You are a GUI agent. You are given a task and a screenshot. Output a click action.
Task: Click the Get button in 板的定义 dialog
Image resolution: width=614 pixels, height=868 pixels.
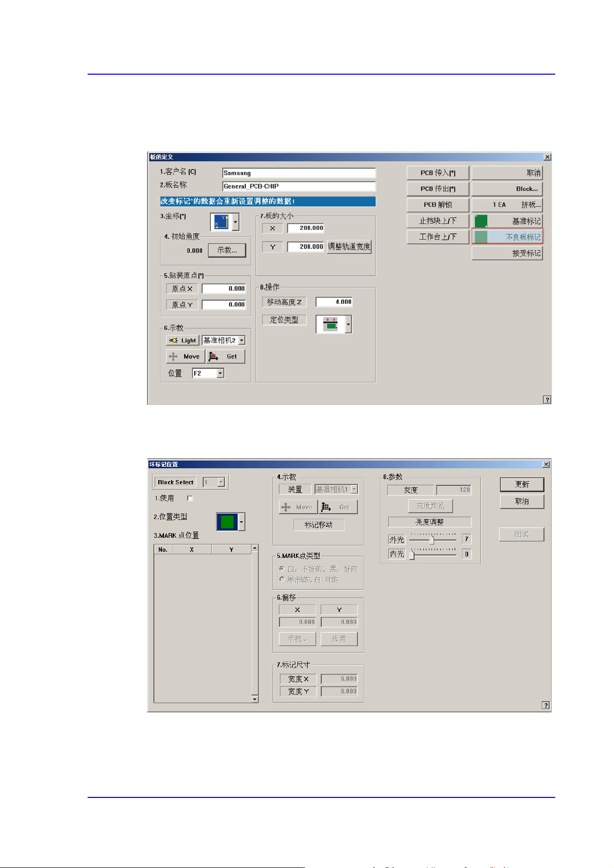click(x=226, y=356)
